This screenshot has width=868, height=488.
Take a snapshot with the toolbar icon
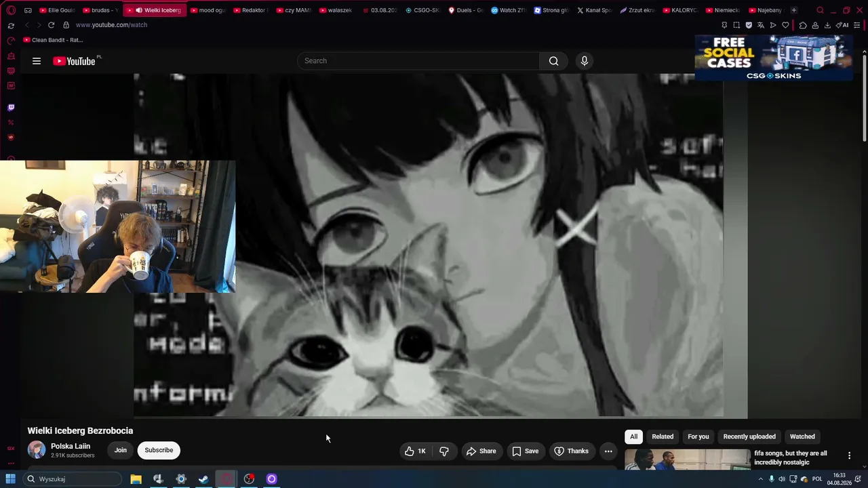[x=736, y=25]
